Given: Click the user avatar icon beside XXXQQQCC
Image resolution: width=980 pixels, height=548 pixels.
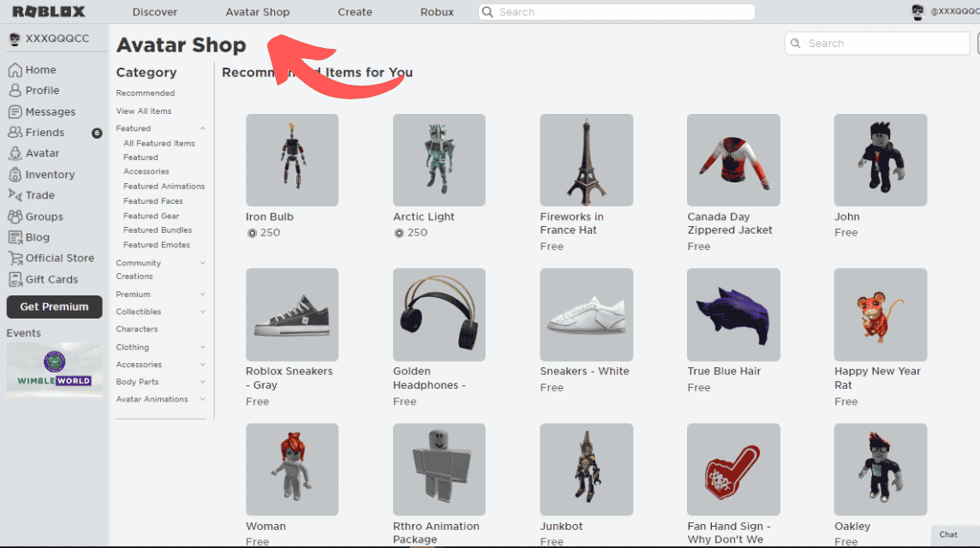Looking at the screenshot, I should click(15, 39).
